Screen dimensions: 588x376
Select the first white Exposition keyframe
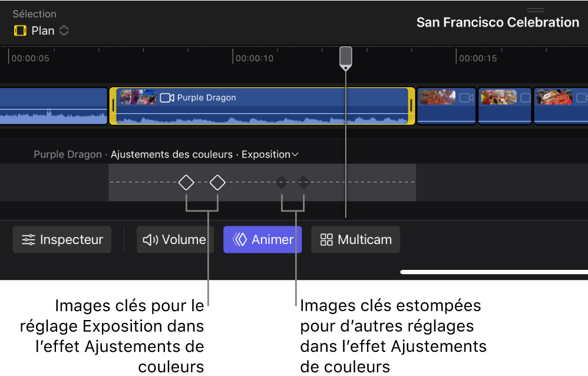pyautogui.click(x=186, y=182)
